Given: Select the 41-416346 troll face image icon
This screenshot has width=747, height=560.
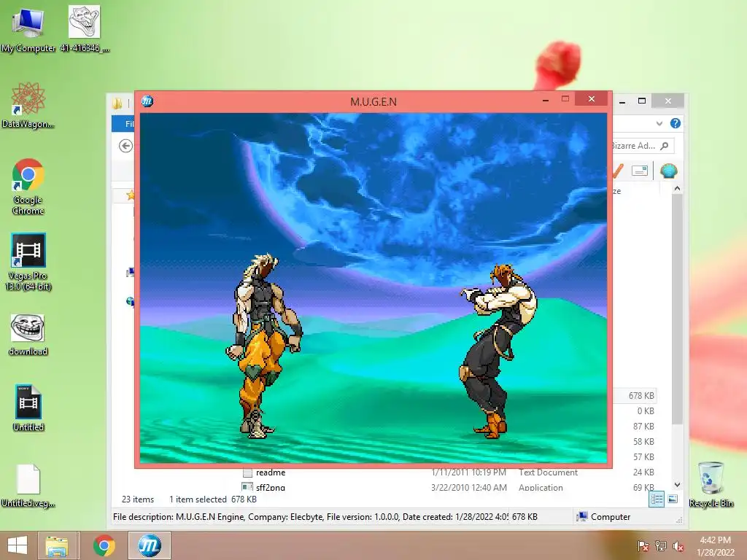Looking at the screenshot, I should [x=85, y=28].
